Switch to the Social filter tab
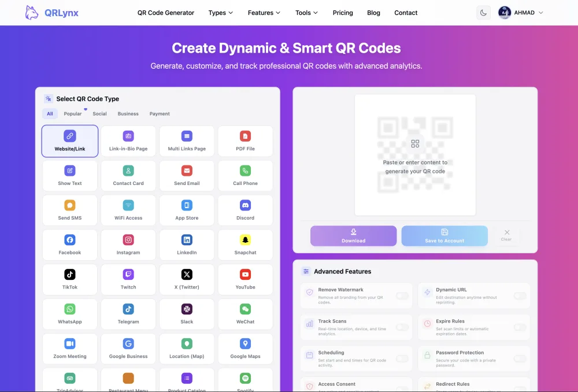Screen dimensions: 578x392 tap(99, 113)
